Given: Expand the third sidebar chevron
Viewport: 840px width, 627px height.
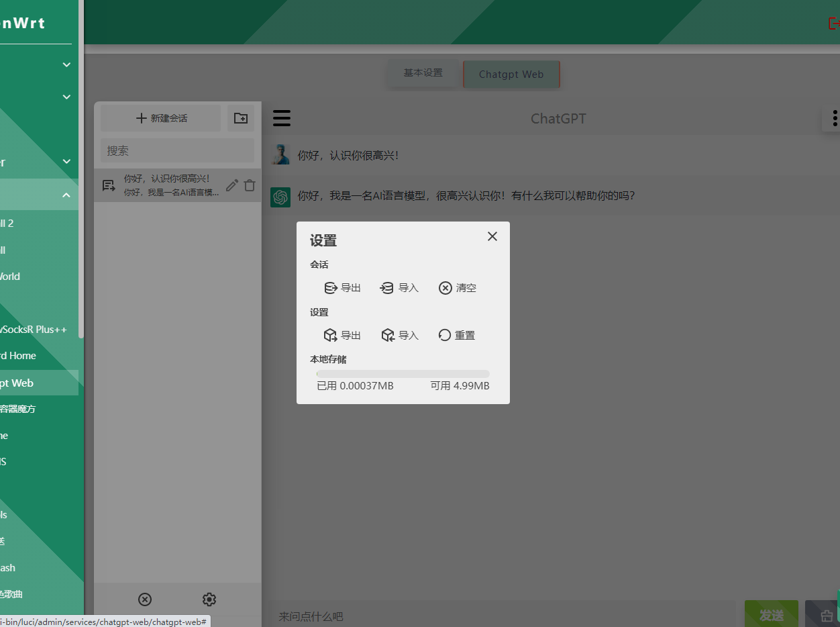Looking at the screenshot, I should pos(66,162).
